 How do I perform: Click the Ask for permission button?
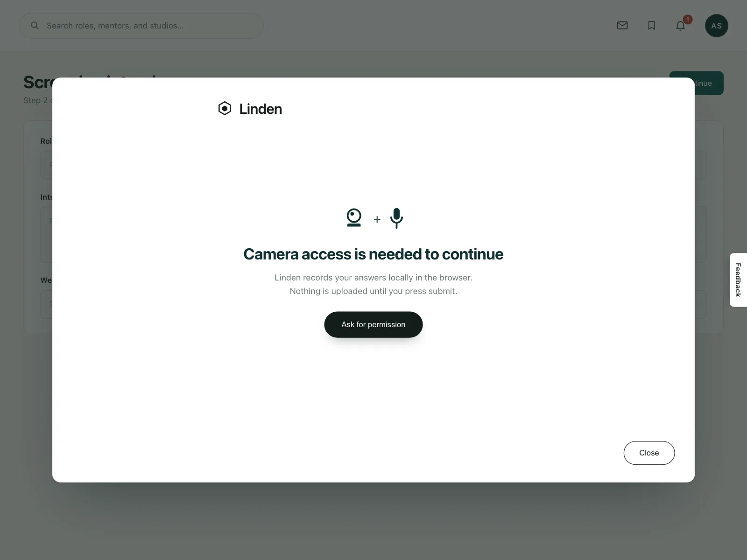click(x=373, y=324)
